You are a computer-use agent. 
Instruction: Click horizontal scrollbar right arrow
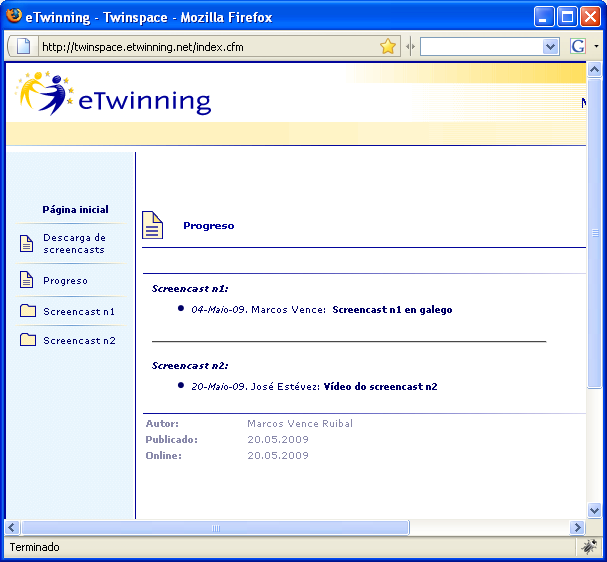(x=578, y=527)
